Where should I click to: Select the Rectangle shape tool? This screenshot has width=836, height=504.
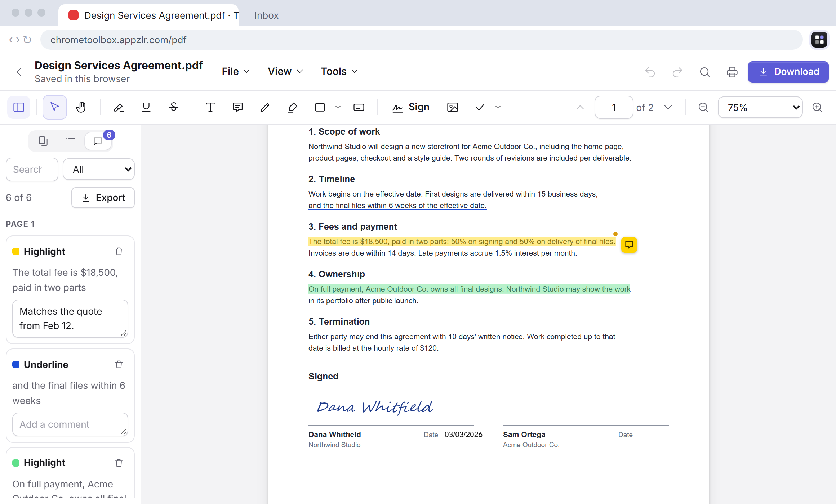coord(320,107)
